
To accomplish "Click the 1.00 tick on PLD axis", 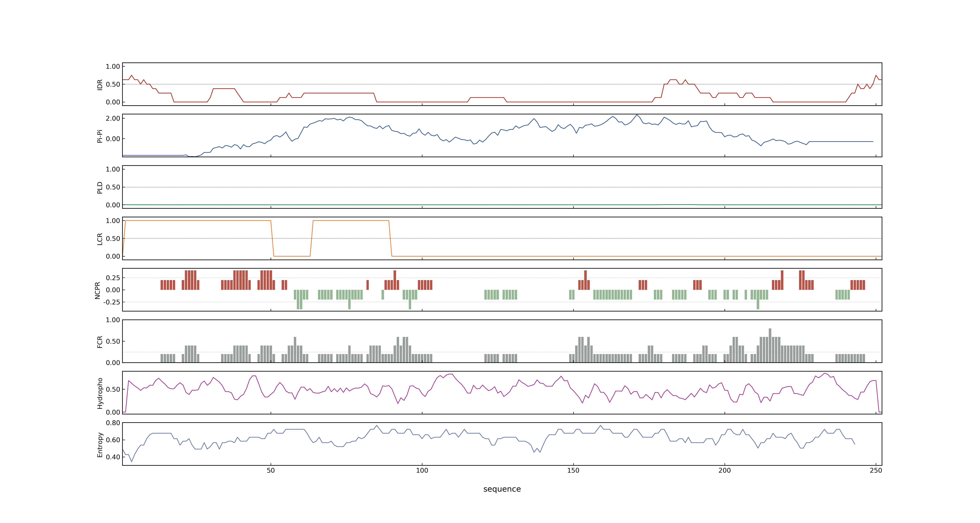I will point(113,169).
